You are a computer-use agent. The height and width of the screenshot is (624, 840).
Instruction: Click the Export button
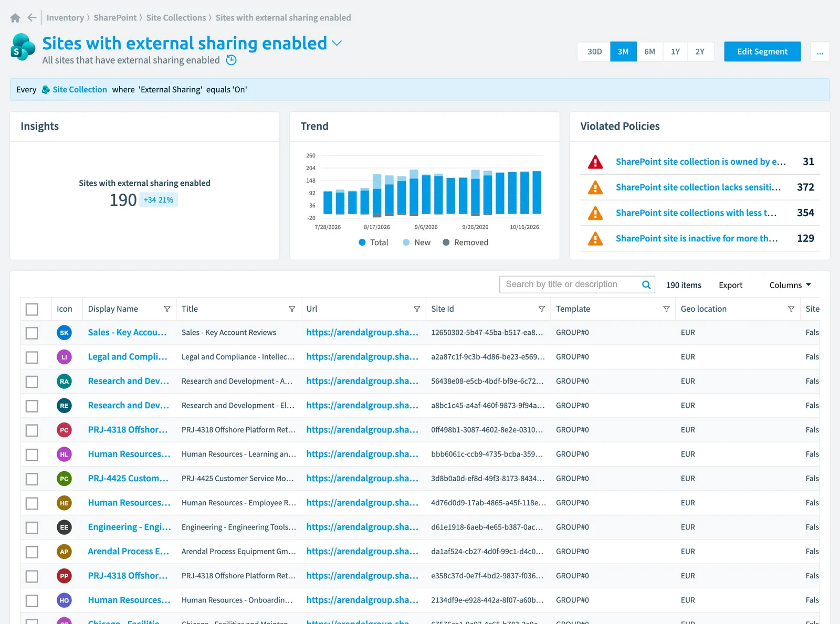(730, 285)
